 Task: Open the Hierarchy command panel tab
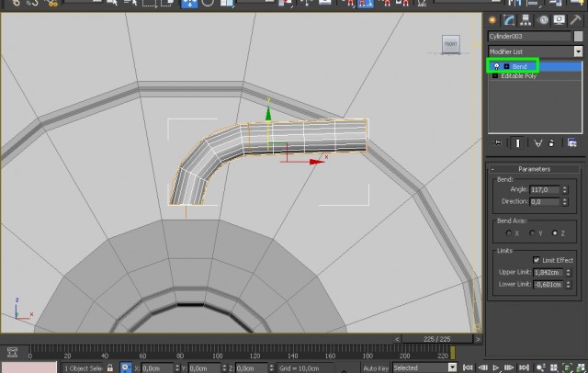[x=526, y=20]
